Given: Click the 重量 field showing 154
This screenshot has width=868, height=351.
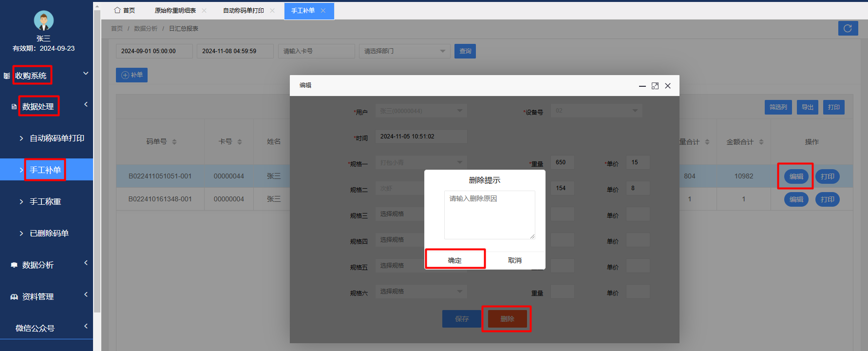Looking at the screenshot, I should (x=563, y=188).
